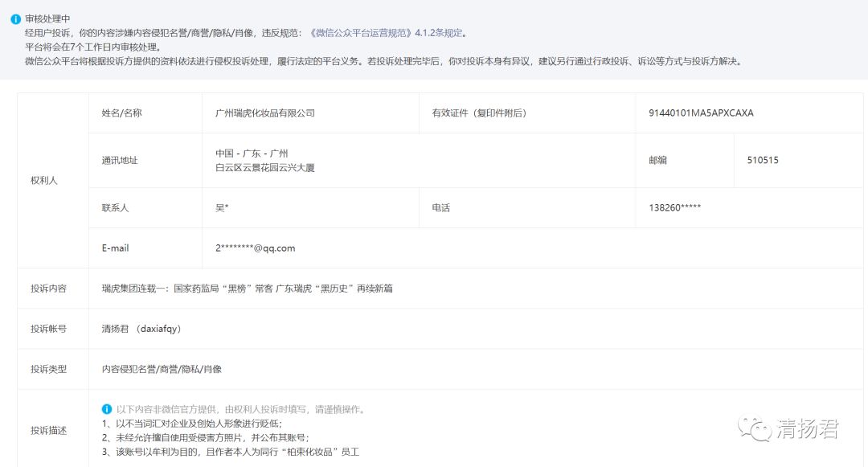Click the info icon in the 投诉描述 row
Image resolution: width=868 pixels, height=467 pixels.
pos(107,409)
